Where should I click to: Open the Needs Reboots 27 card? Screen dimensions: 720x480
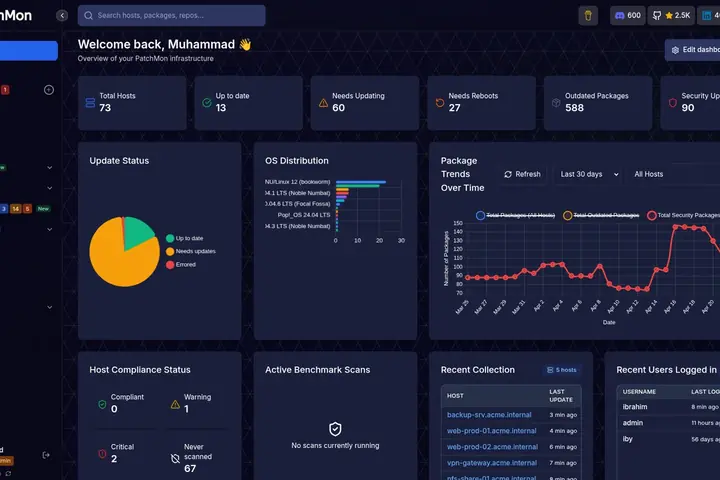click(x=481, y=103)
